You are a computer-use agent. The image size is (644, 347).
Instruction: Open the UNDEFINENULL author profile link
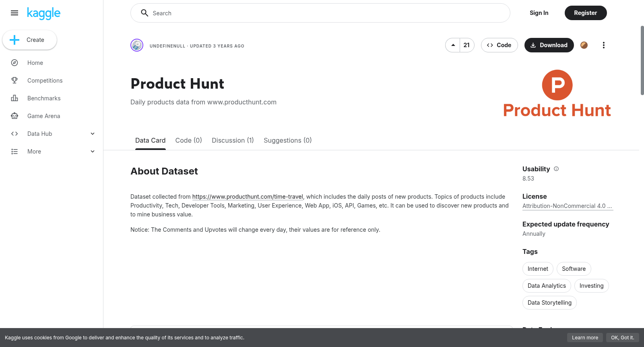(x=167, y=46)
